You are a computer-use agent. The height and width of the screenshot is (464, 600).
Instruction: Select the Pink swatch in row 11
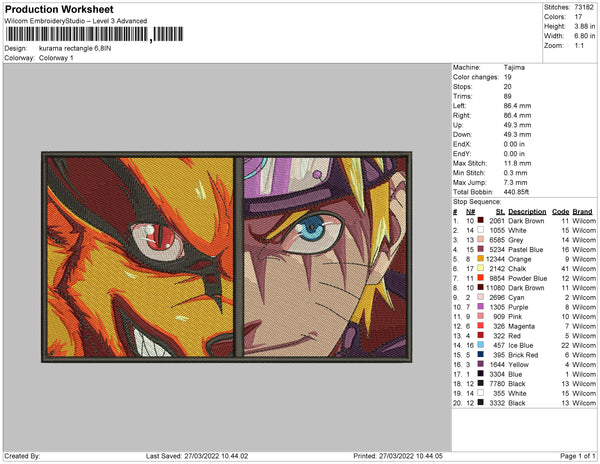[x=480, y=316]
